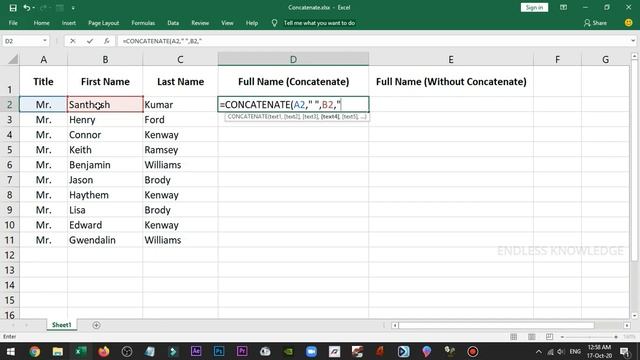
Task: Select the Benjamin cell
Action: pos(105,165)
